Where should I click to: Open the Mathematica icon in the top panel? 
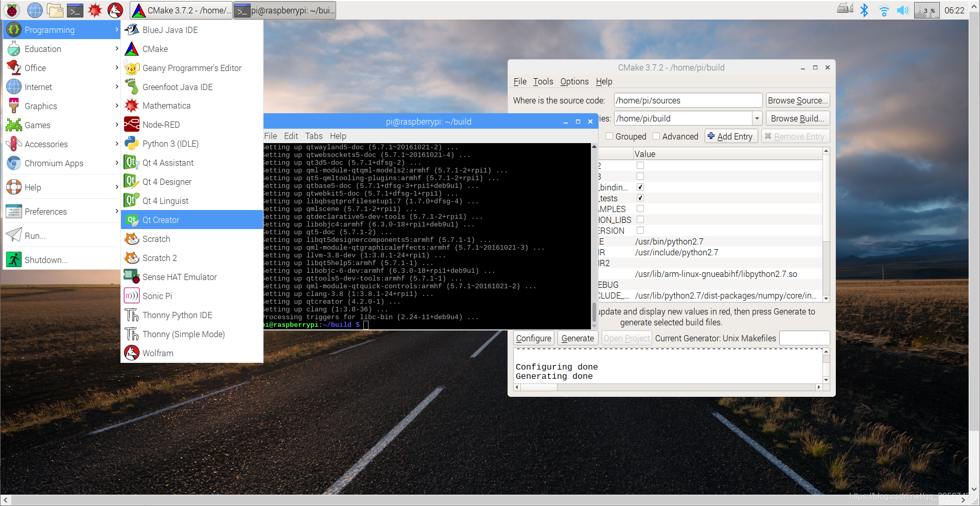95,10
